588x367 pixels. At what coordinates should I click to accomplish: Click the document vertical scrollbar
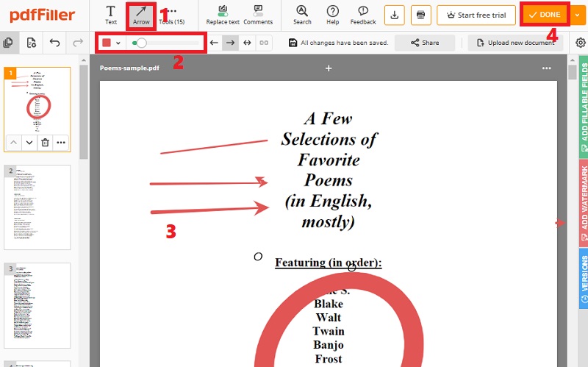[x=573, y=71]
